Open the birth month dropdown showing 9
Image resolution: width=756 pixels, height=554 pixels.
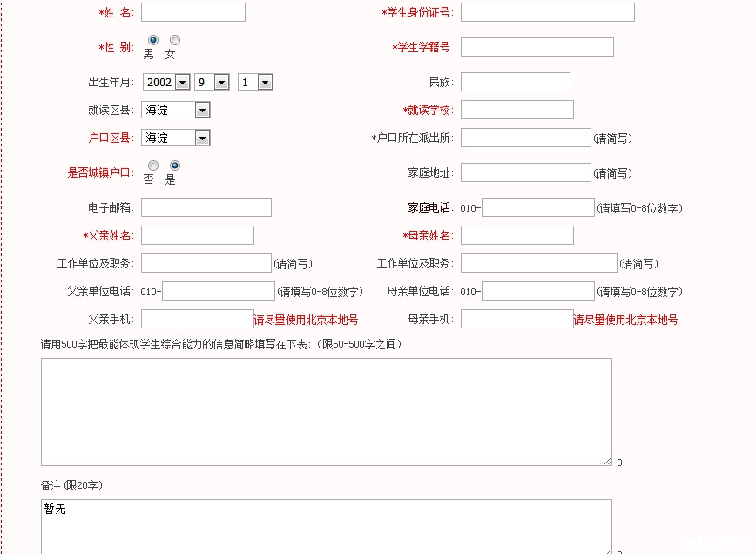point(212,82)
